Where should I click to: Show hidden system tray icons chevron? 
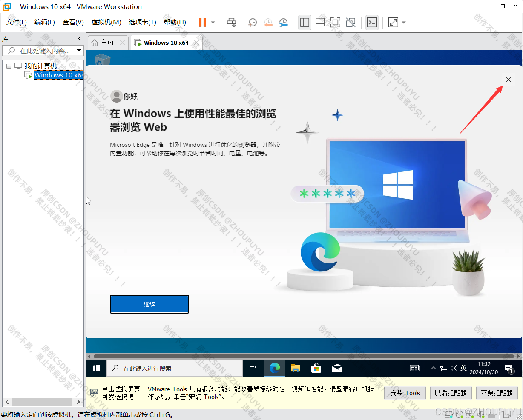tap(434, 368)
